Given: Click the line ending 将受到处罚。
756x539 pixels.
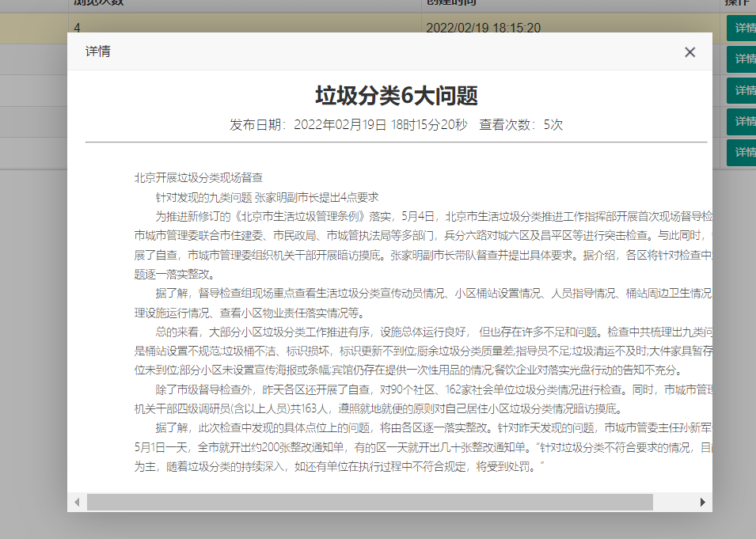Looking at the screenshot, I should (x=339, y=467).
